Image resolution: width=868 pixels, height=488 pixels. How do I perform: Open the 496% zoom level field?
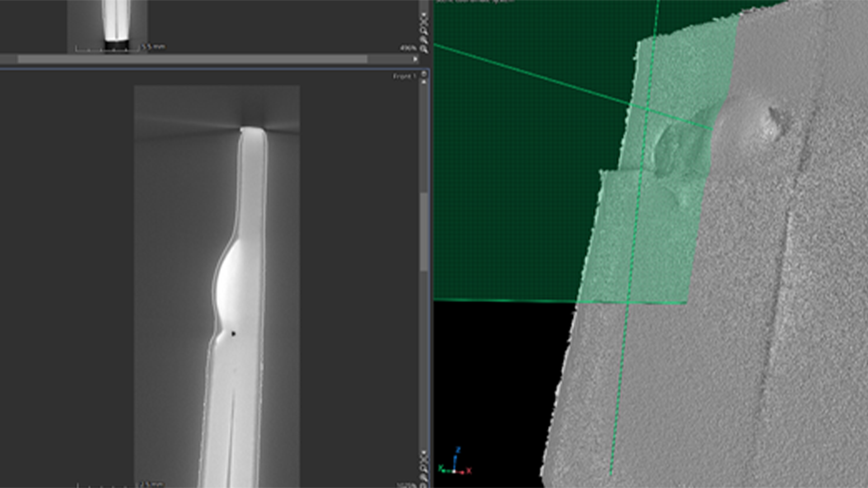[408, 48]
